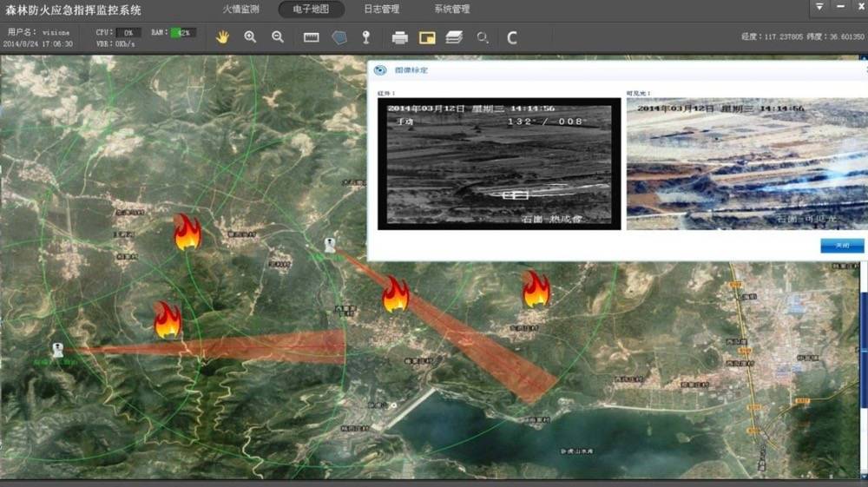Click the visible light camera image
Viewport: 868px width, 487px height.
point(746,164)
